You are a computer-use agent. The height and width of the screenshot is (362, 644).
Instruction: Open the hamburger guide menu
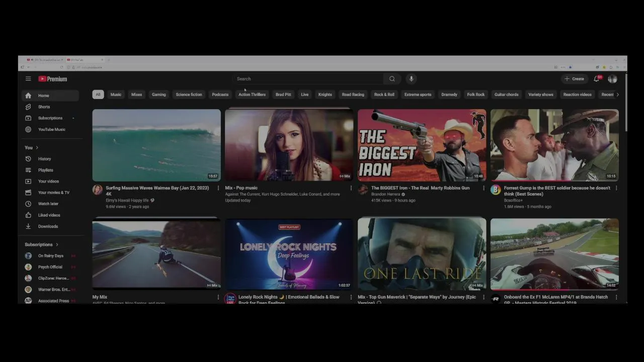[28, 79]
